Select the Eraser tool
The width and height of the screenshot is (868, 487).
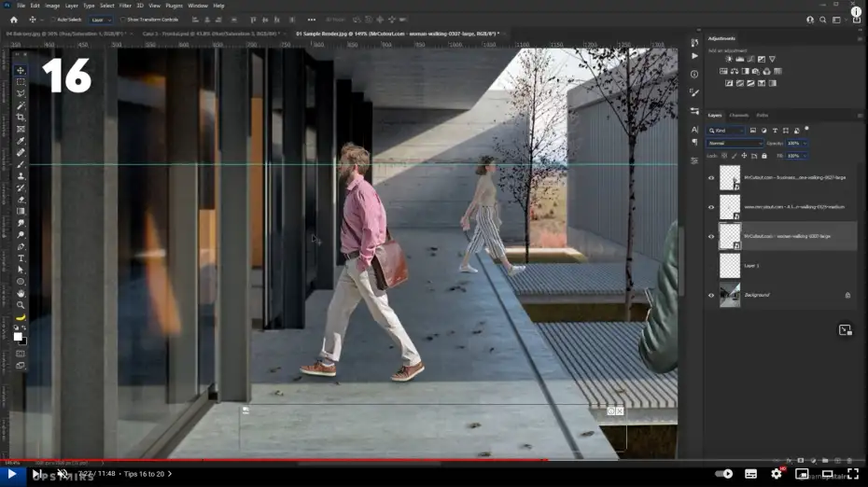coord(21,200)
